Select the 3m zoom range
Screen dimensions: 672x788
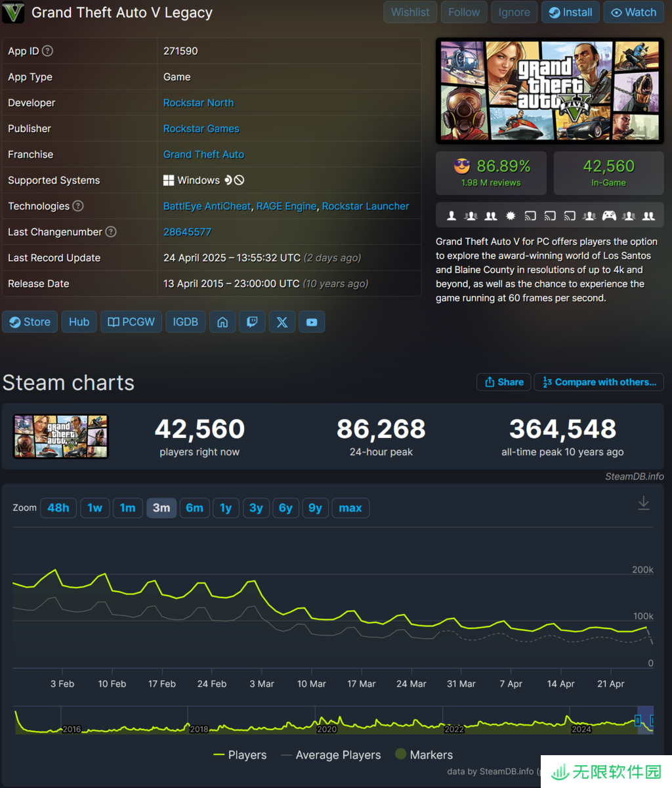(x=161, y=508)
